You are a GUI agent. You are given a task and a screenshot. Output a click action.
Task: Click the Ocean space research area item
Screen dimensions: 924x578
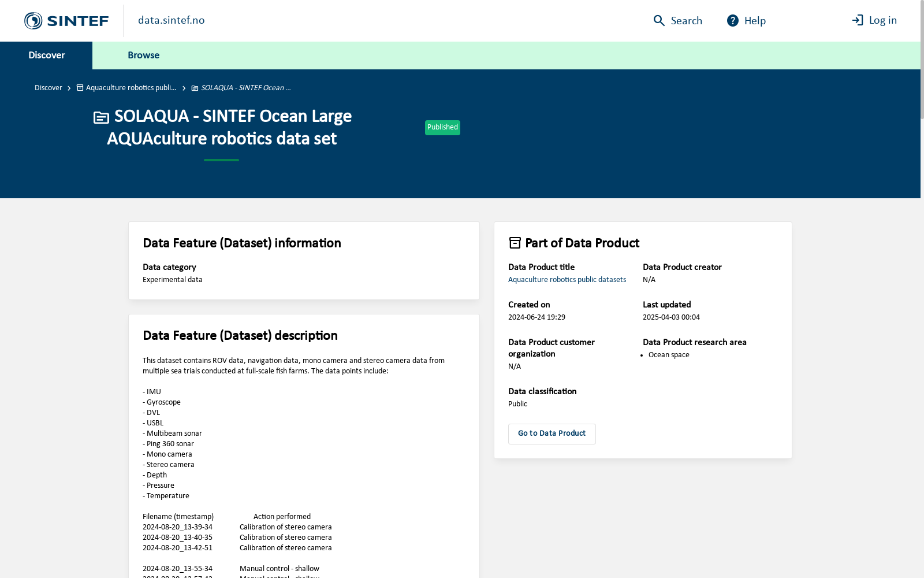pos(669,355)
